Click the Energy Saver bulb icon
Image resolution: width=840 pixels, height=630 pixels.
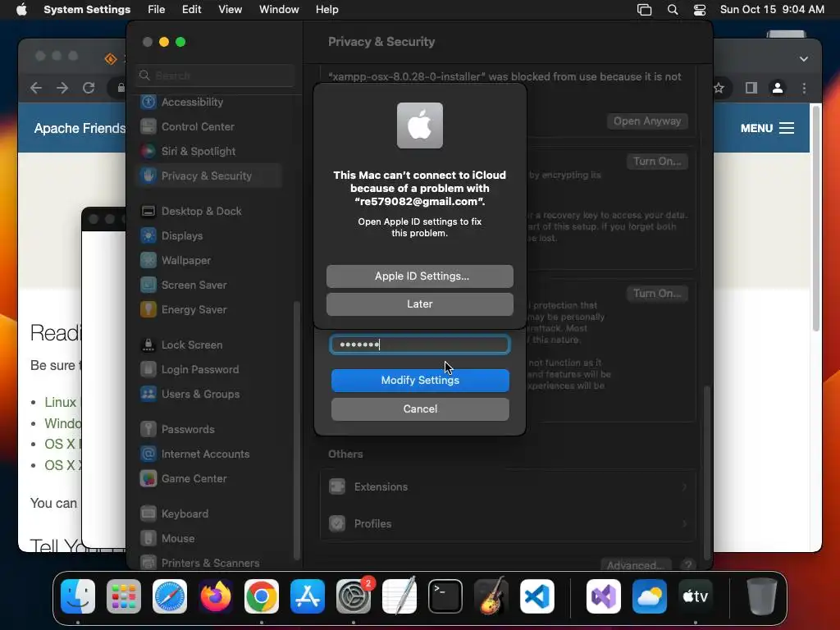pyautogui.click(x=148, y=309)
